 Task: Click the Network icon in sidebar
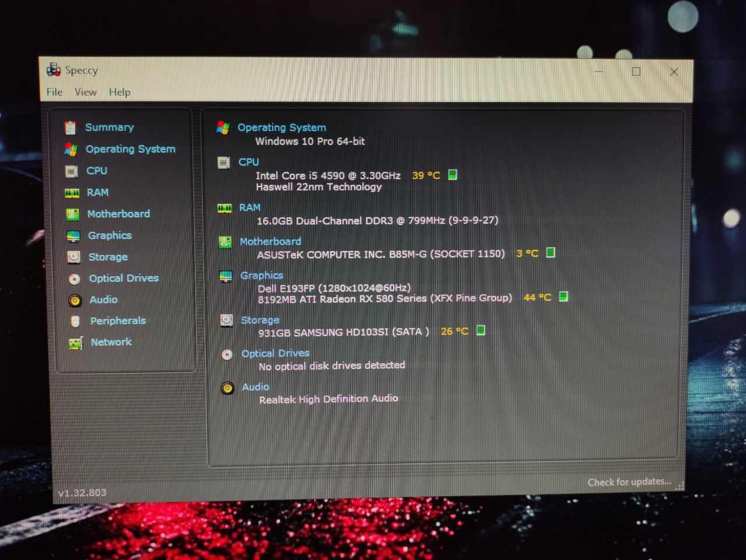tap(76, 343)
